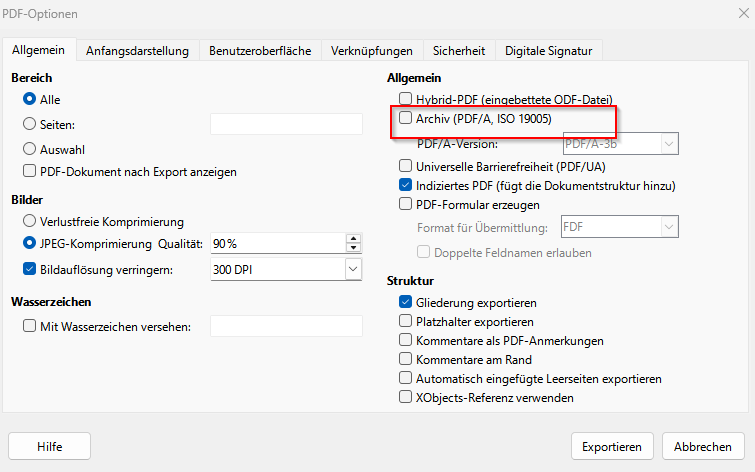This screenshot has width=755, height=472.
Task: Open the 300 DPI resolution dropdown
Action: [352, 268]
